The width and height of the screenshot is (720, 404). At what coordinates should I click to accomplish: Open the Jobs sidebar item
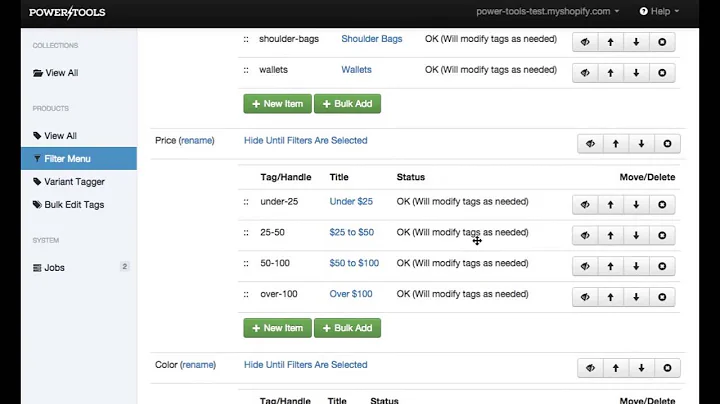click(55, 268)
